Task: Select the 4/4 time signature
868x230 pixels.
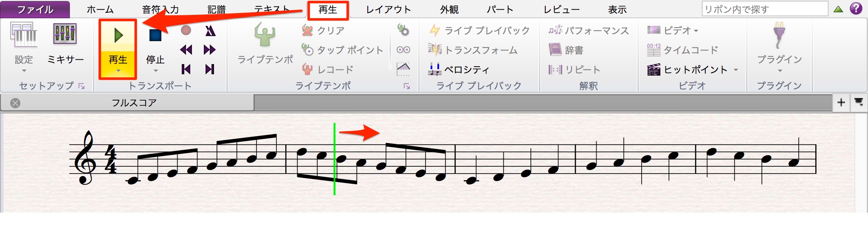Action: (110, 160)
